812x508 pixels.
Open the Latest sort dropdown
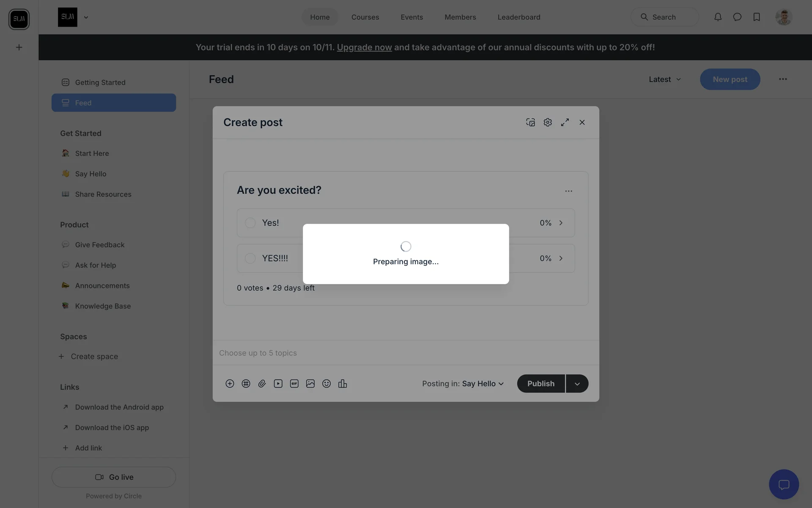(x=665, y=79)
